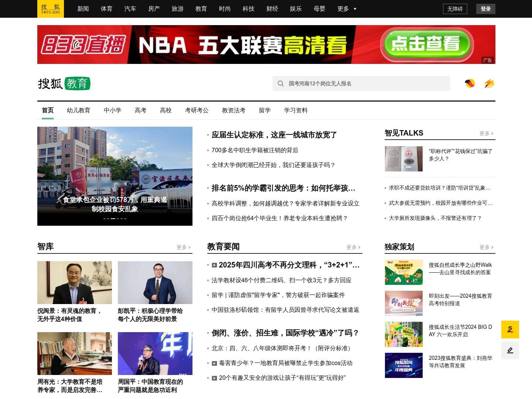Expand 更多 in the 智见TALKS section
The image size is (532, 399).
(x=486, y=133)
